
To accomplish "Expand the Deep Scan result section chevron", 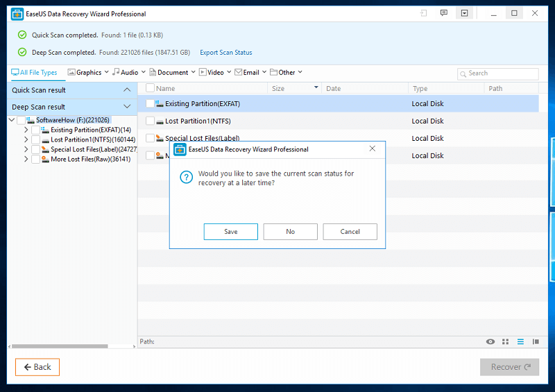I will 127,107.
